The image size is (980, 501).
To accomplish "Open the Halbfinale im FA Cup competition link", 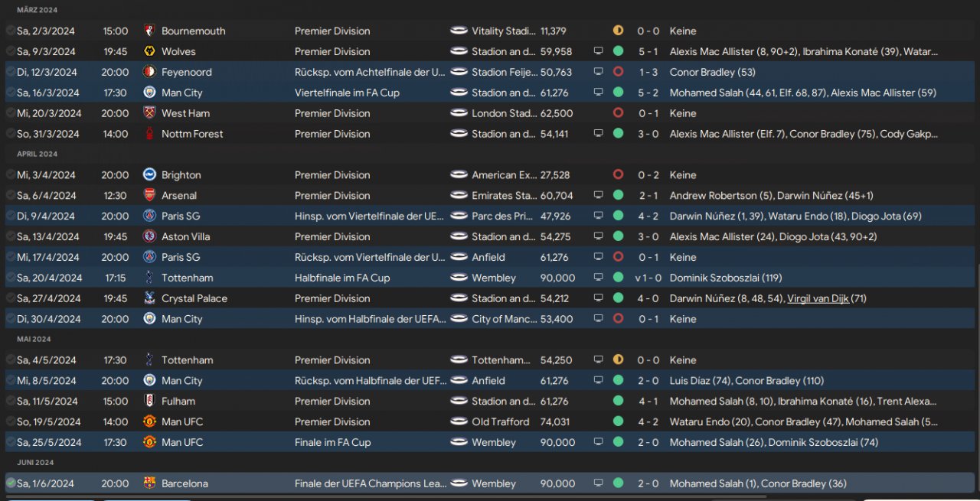I will tap(342, 278).
